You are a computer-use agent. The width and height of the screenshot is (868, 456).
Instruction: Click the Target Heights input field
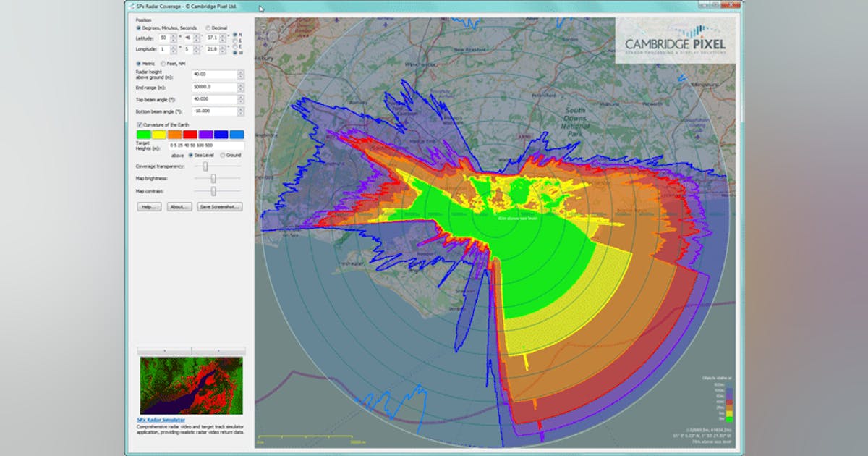205,145
